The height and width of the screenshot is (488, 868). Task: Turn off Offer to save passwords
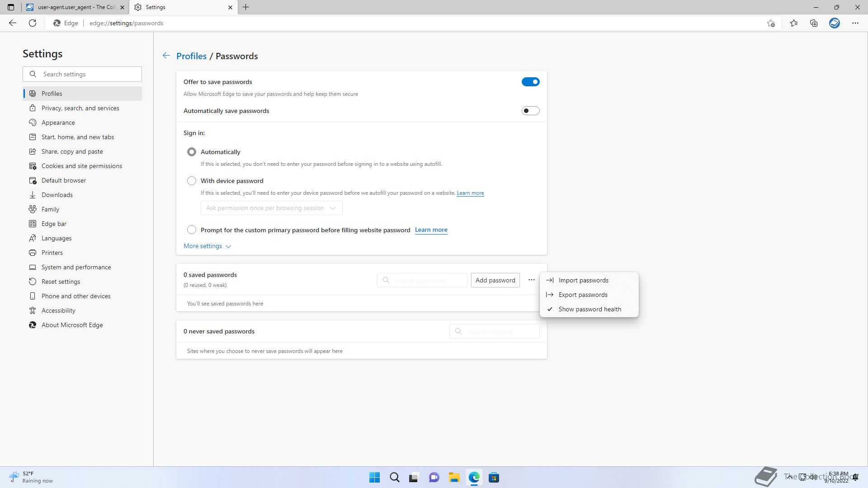[x=531, y=82]
